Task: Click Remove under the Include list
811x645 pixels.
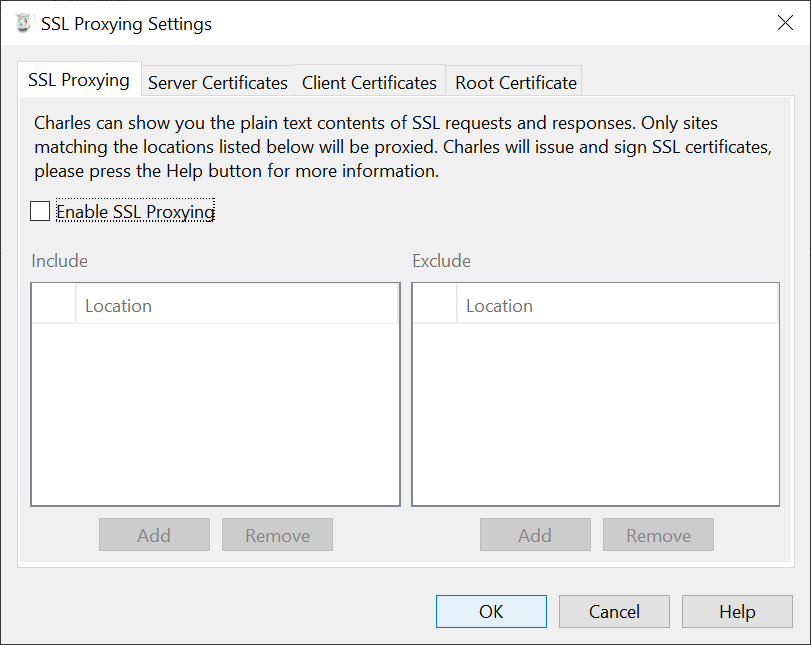Action: 277,535
